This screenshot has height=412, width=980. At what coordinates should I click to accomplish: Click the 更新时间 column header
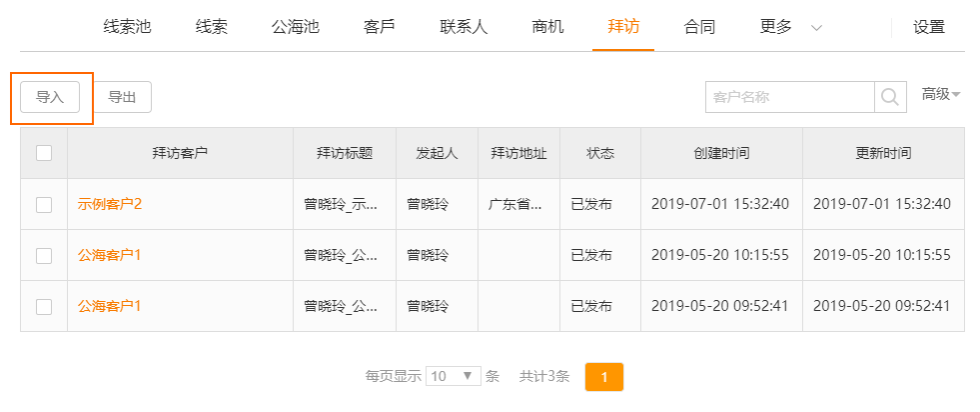tap(883, 153)
